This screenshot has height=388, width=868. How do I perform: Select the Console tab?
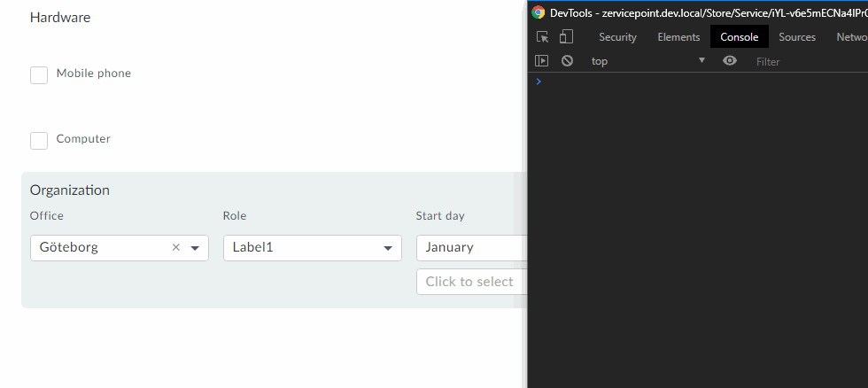(x=739, y=37)
